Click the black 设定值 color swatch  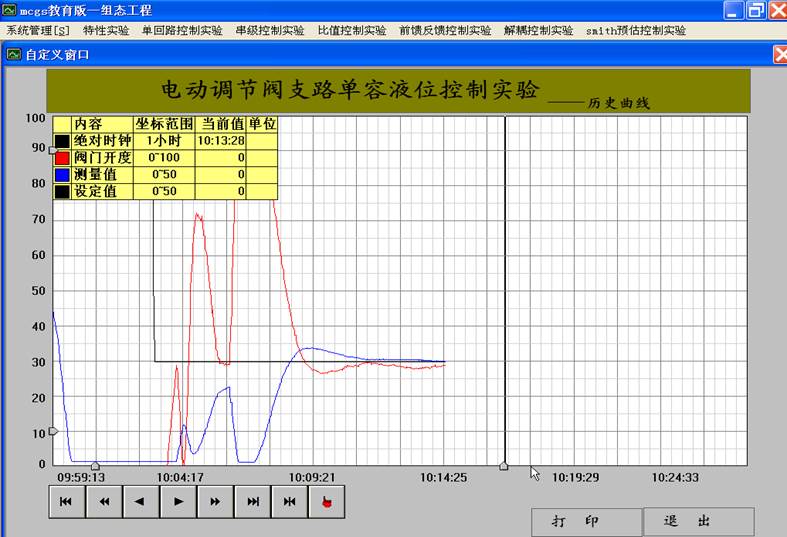click(x=62, y=190)
